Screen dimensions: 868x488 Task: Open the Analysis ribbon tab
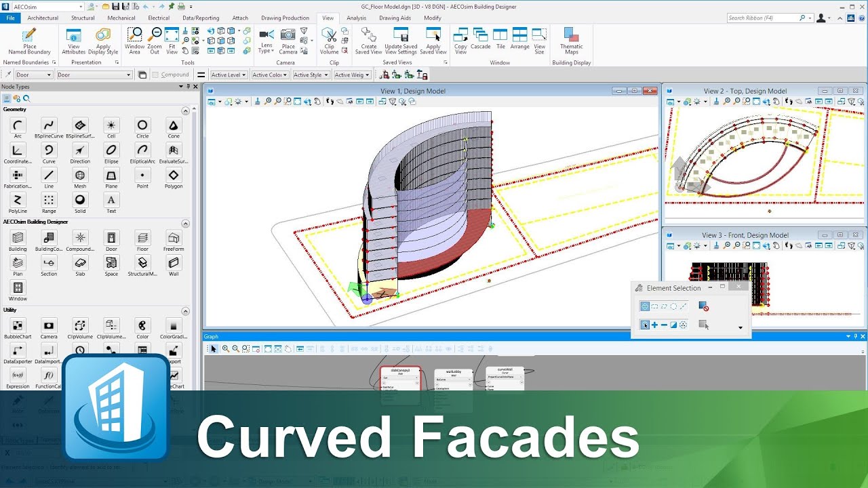pyautogui.click(x=356, y=18)
